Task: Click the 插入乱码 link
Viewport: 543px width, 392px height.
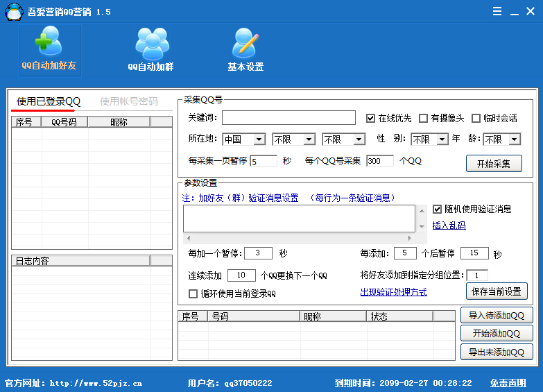Action: (449, 225)
